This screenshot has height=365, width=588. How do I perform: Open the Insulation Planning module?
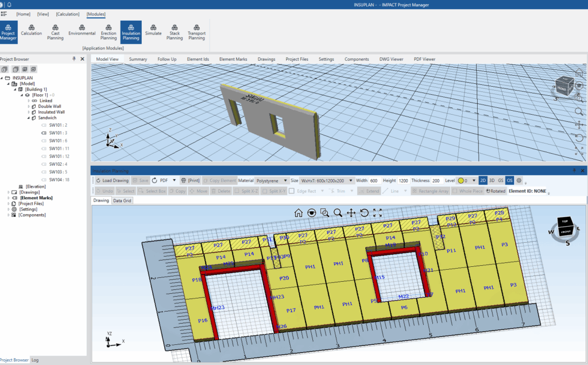coord(131,32)
